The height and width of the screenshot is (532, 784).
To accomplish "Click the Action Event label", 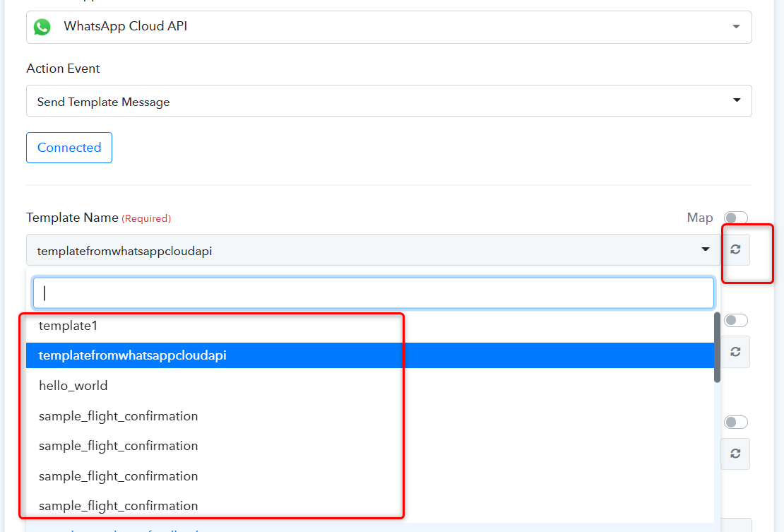I will pos(63,69).
